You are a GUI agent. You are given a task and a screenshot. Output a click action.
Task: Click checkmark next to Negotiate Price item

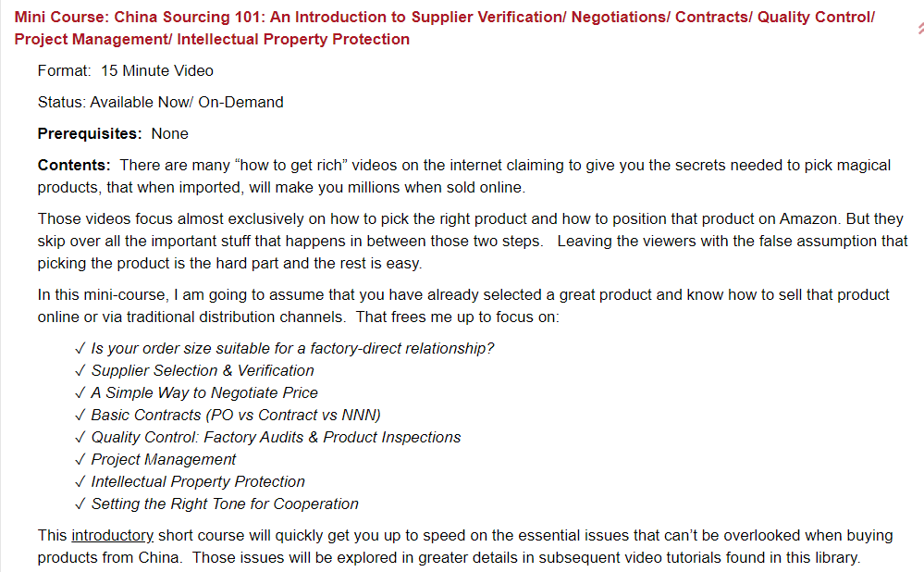(x=81, y=393)
